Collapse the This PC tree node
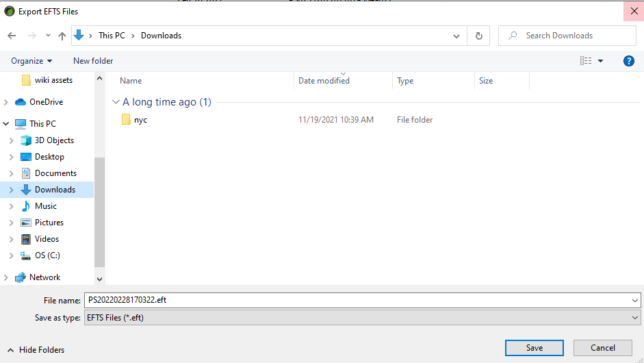The width and height of the screenshot is (644, 363). (x=6, y=124)
